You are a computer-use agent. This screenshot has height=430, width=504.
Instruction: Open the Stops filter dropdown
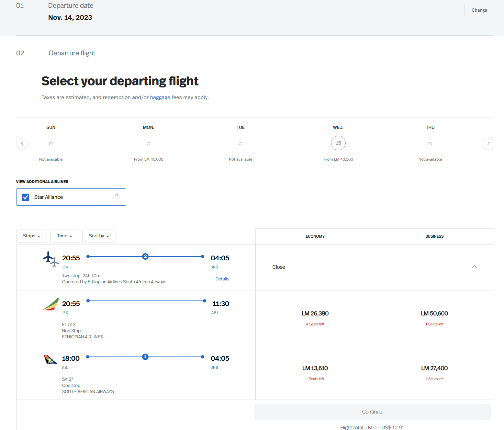coord(31,236)
